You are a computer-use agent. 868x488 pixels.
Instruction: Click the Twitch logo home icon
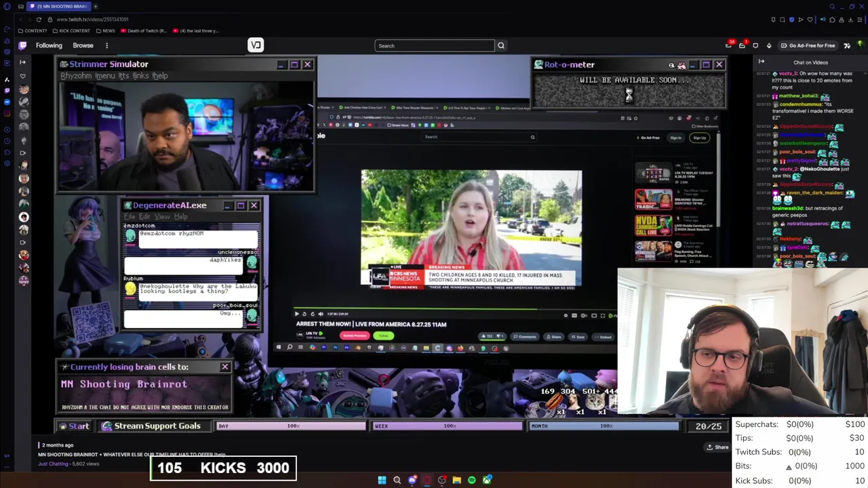coord(22,45)
